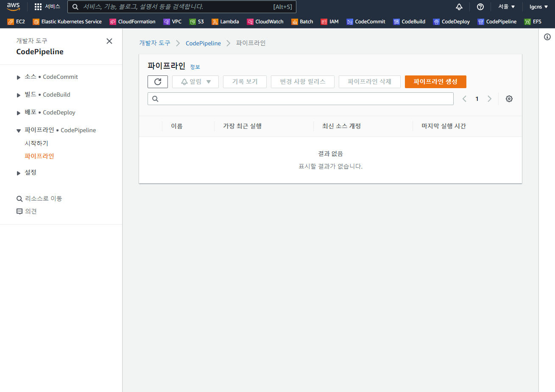Click 개발자 도구 breadcrumb link
555x392 pixels.
pos(155,43)
